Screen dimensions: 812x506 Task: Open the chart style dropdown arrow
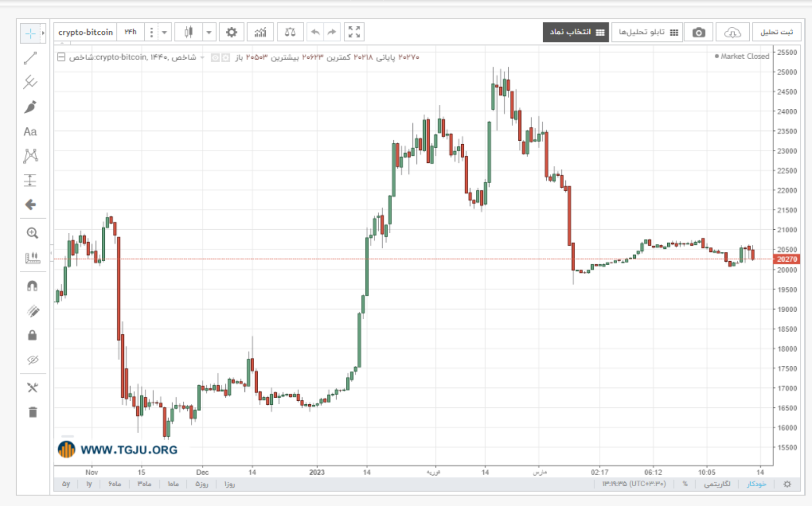point(209,32)
